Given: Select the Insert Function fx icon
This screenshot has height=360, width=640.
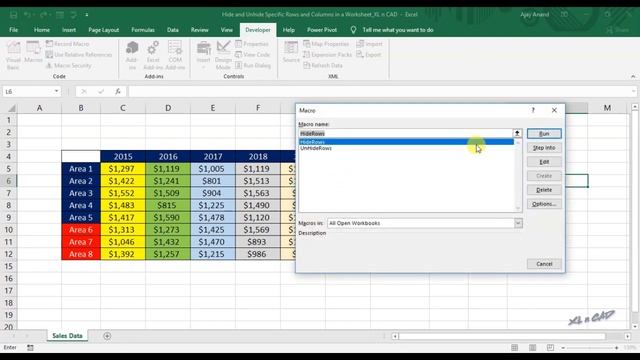Looking at the screenshot, I should pyautogui.click(x=118, y=91).
